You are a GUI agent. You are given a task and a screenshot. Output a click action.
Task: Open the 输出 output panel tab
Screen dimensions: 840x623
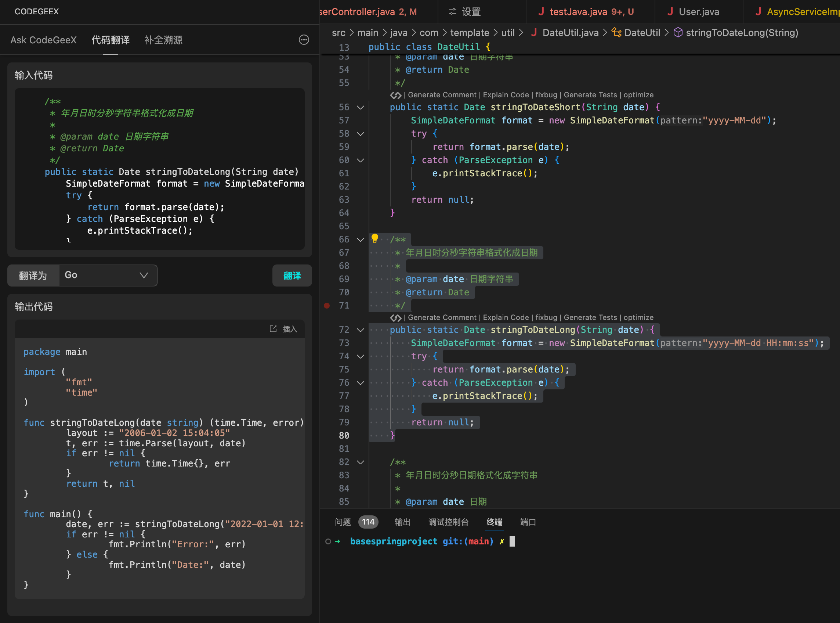pyautogui.click(x=402, y=522)
